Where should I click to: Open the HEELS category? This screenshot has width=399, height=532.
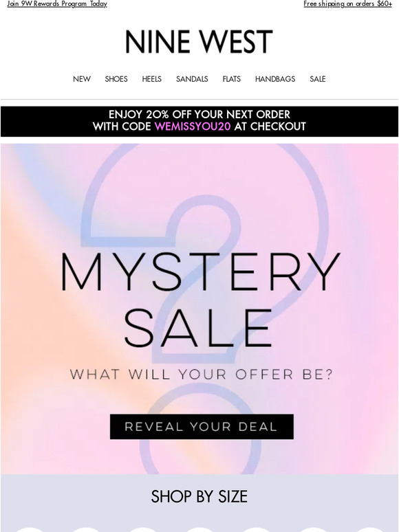pos(152,79)
